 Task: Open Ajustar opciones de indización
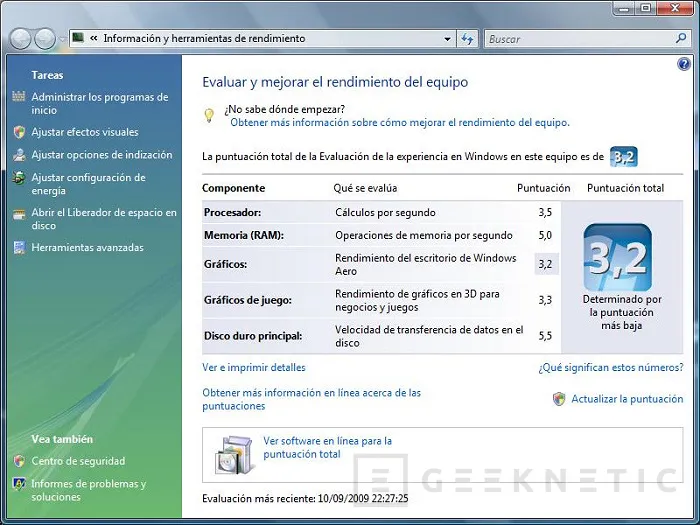tap(102, 155)
